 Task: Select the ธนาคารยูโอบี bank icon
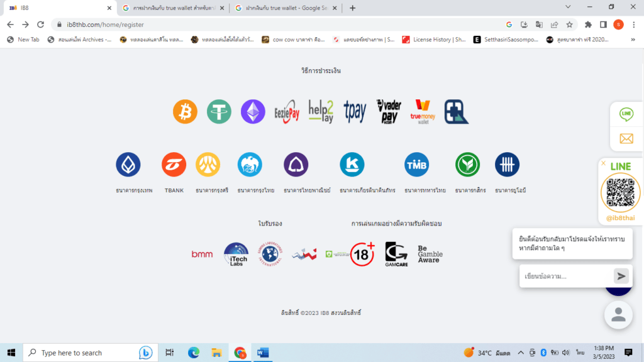tap(508, 165)
